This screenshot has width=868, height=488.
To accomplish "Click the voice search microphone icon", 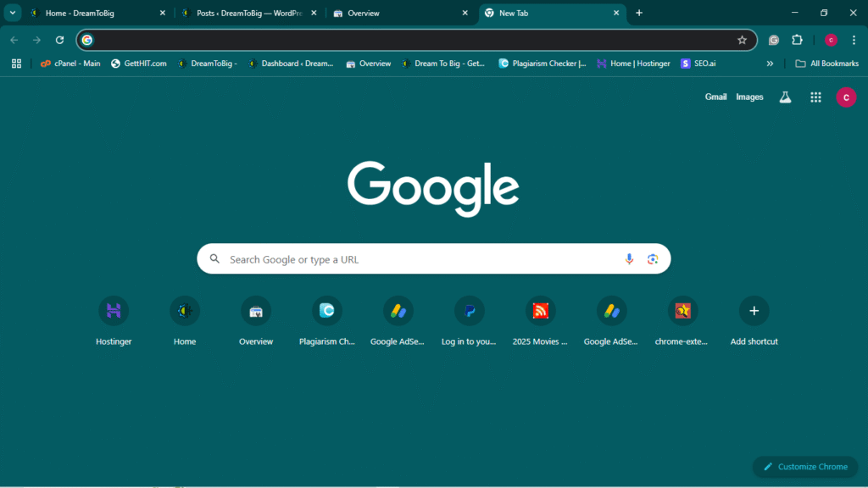I will pyautogui.click(x=629, y=259).
